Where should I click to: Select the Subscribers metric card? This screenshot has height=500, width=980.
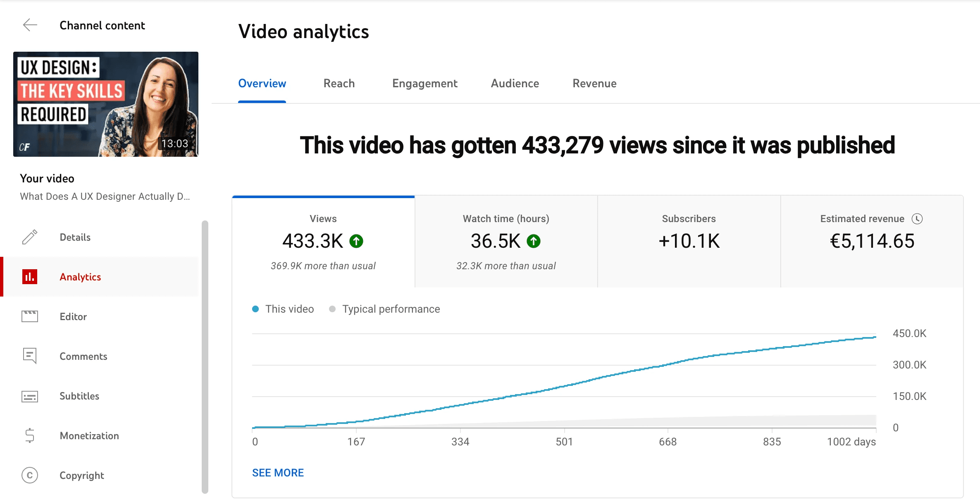[x=689, y=242]
